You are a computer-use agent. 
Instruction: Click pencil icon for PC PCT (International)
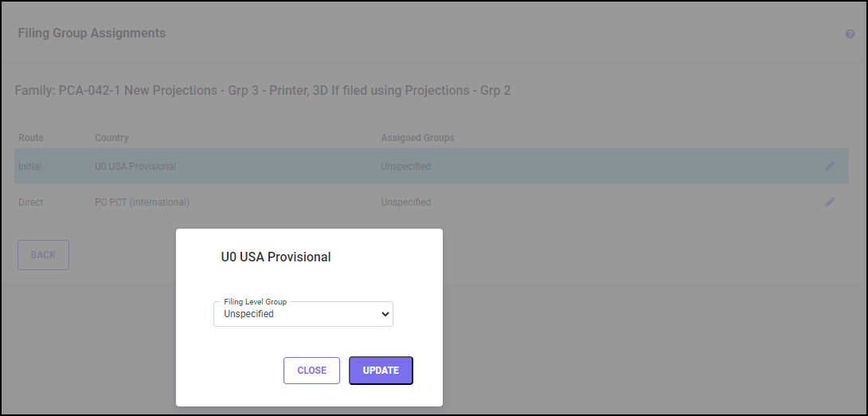point(830,202)
